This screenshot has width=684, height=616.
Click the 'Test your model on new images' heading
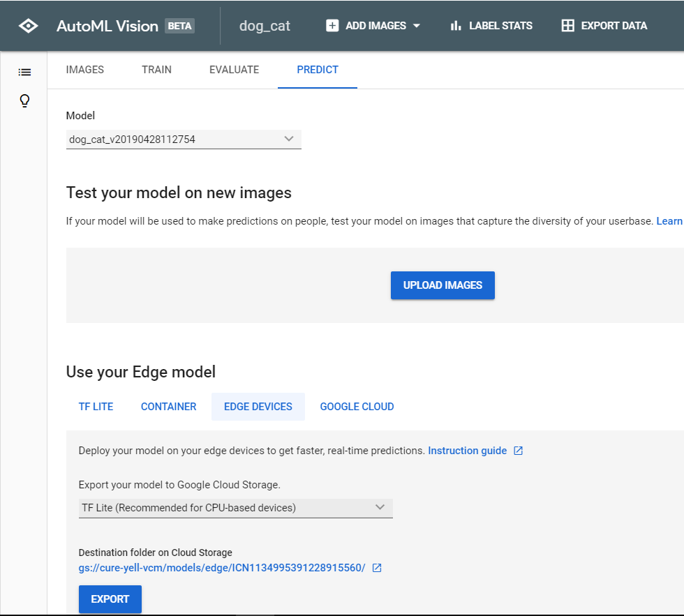(179, 193)
